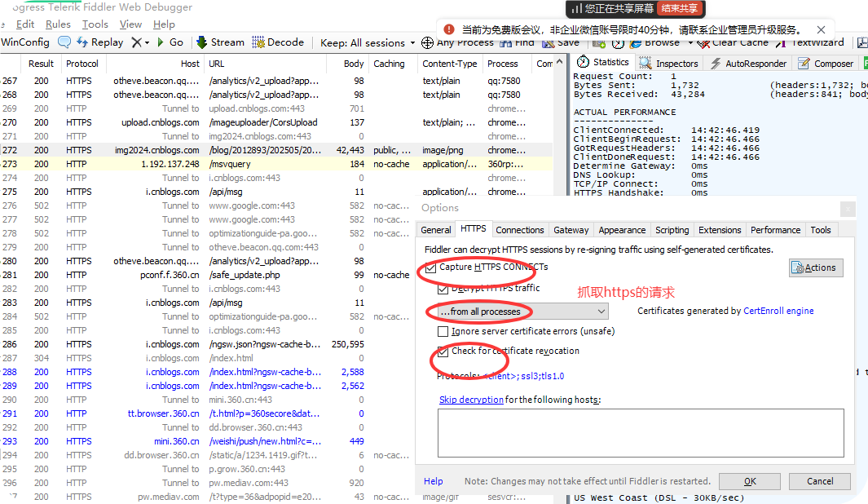This screenshot has width=868, height=504.
Task: Click WinConfig toolbar button
Action: click(25, 42)
